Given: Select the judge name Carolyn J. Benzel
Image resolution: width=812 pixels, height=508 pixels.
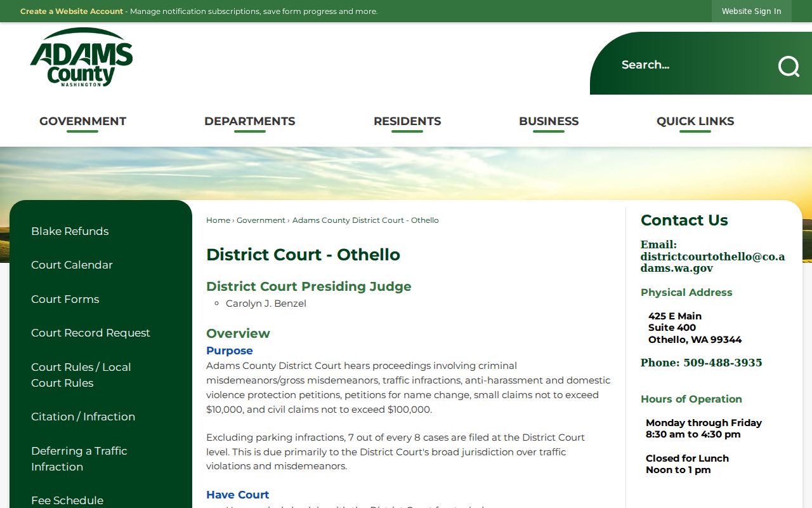Looking at the screenshot, I should pos(266,304).
